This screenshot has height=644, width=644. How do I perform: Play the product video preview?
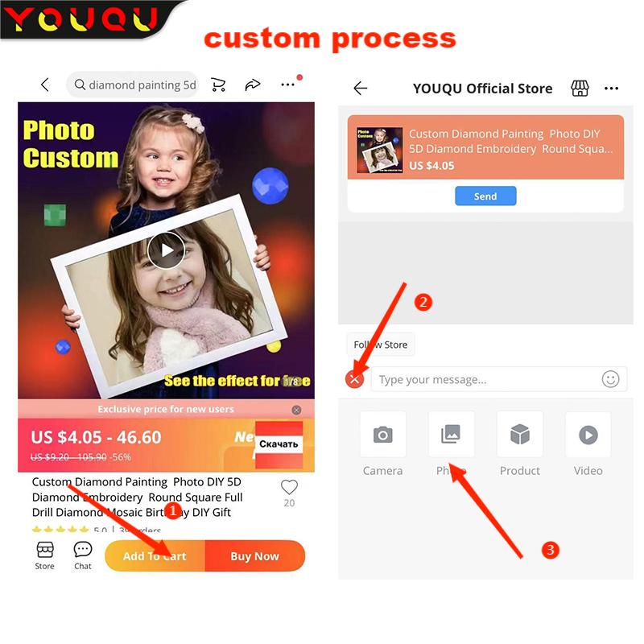pyautogui.click(x=167, y=250)
